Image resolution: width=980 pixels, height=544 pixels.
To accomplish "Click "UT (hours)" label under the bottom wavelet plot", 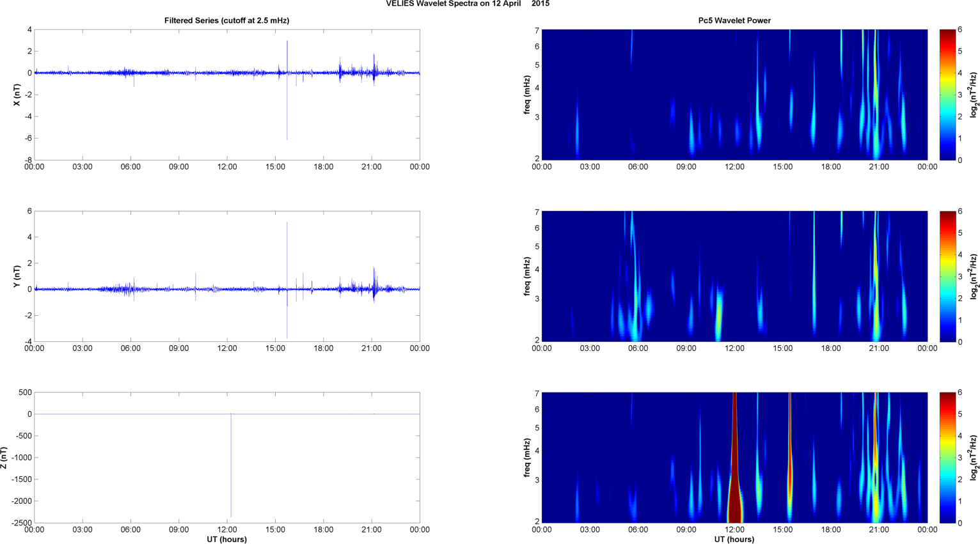I will [734, 540].
